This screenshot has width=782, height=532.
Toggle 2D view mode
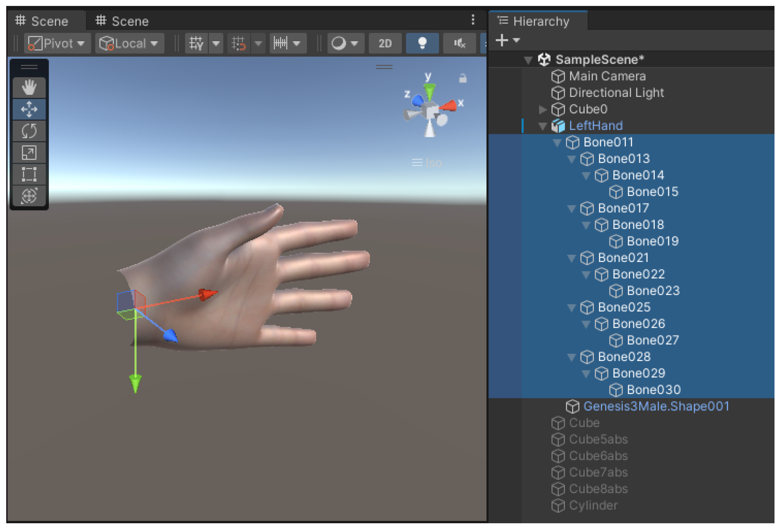tap(385, 43)
